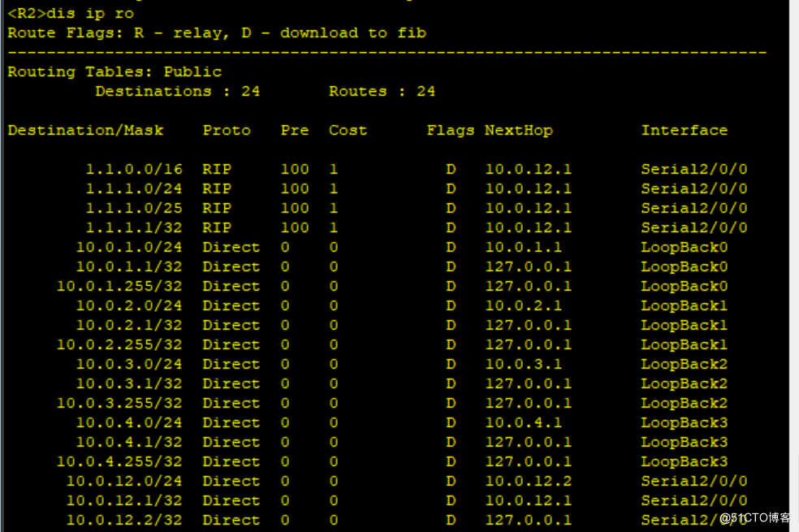Select destination 1.1.1.0/24
Viewport: 799px width, 532px height.
click(134, 188)
